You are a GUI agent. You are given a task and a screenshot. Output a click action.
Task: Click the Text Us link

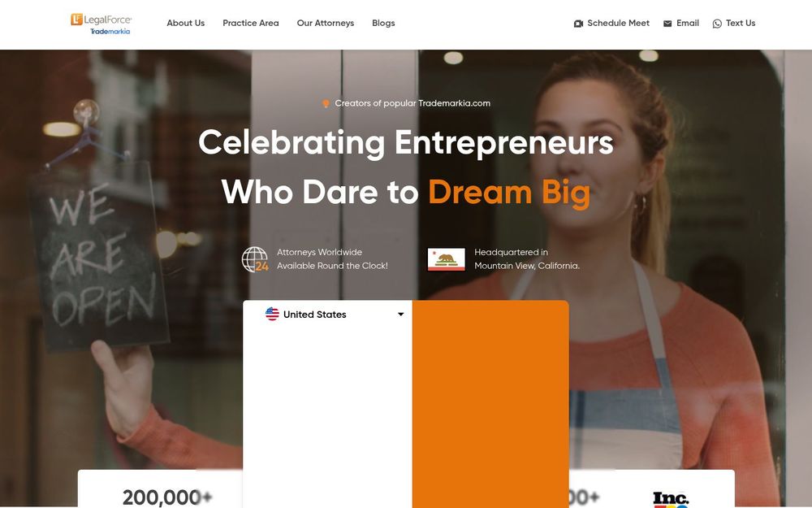pyautogui.click(x=734, y=24)
